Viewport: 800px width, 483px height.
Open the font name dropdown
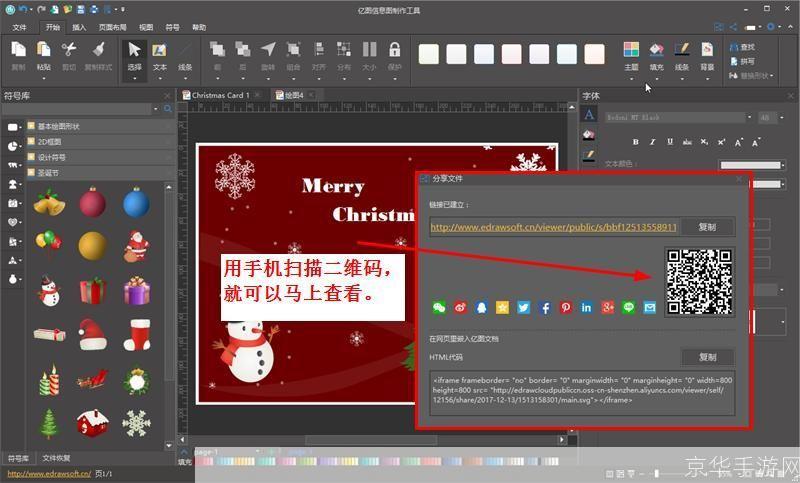click(x=749, y=117)
